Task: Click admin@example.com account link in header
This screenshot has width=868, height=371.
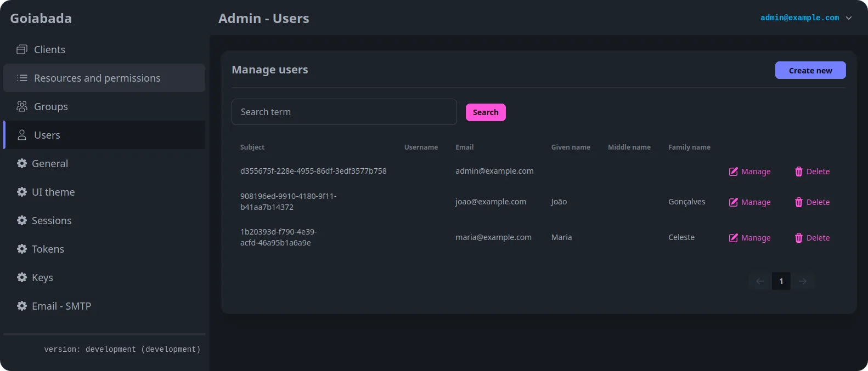Action: 799,18
